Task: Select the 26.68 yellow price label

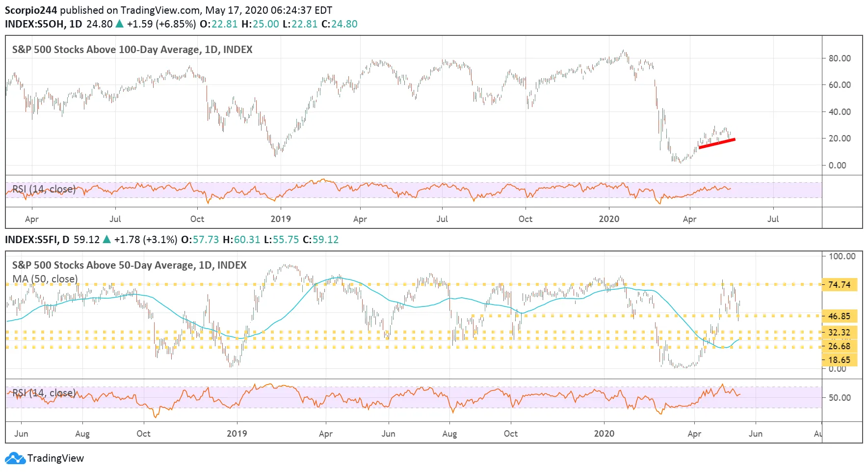Action: click(x=840, y=346)
